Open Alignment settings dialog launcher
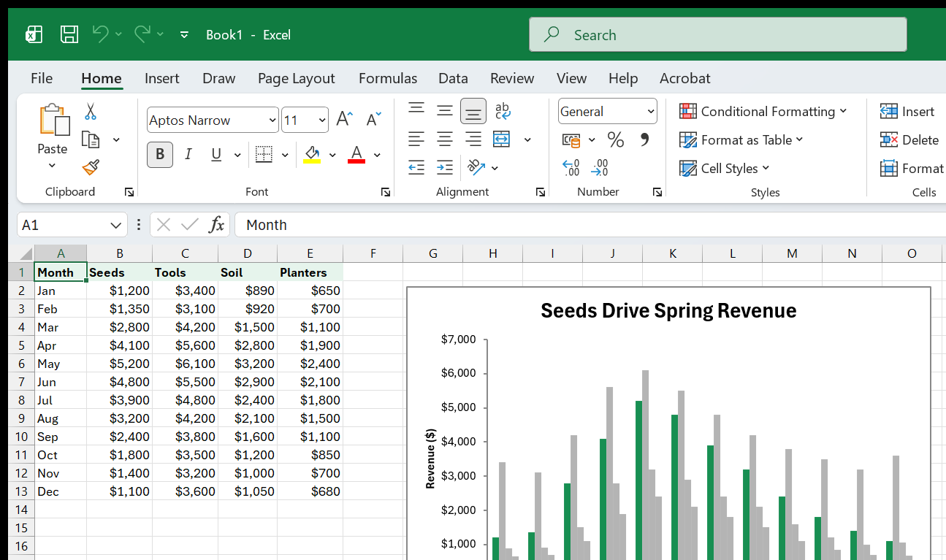 tap(541, 192)
